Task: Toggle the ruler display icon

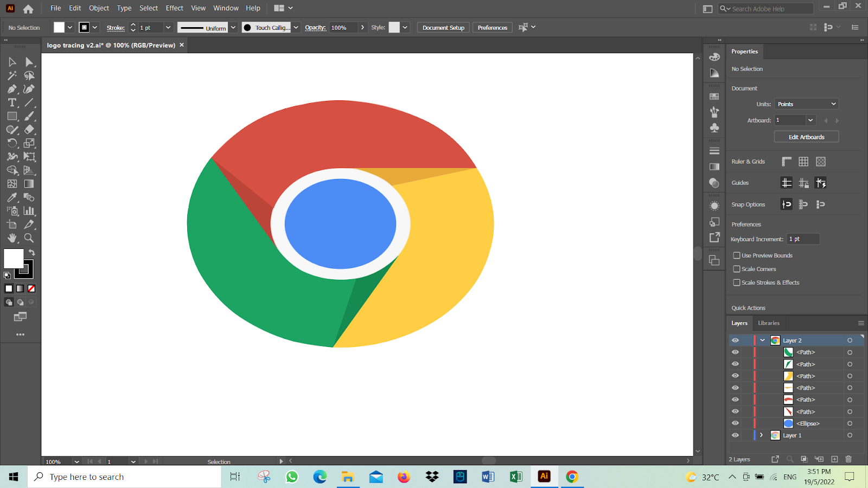Action: 787,162
